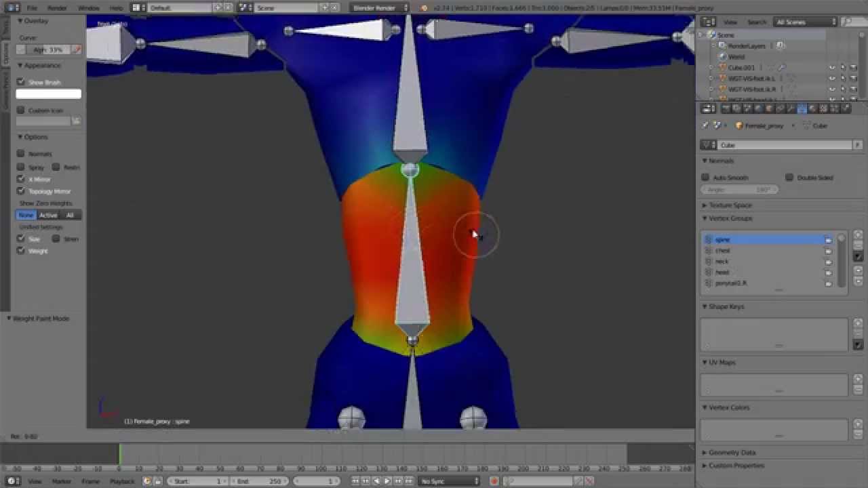Select RenderLayers in the outliner
Image resolution: width=868 pixels, height=488 pixels.
click(x=746, y=46)
